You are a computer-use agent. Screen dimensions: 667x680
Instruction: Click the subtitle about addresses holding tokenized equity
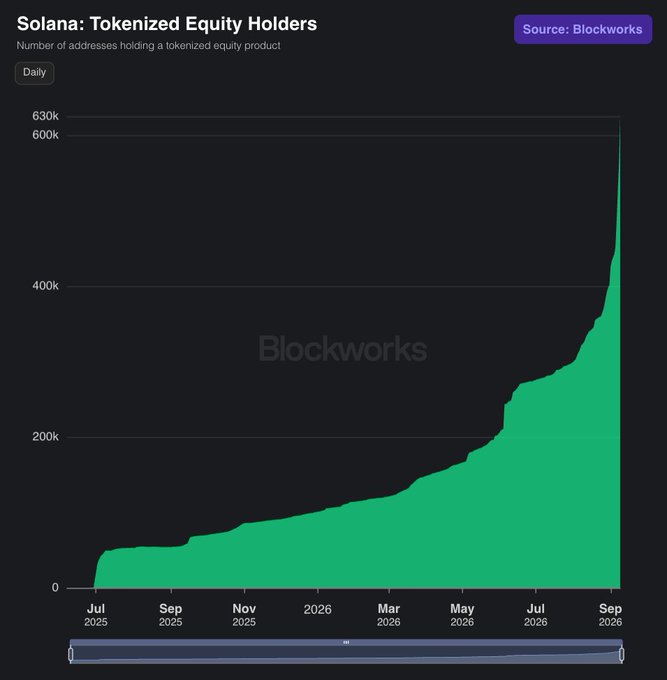(x=148, y=46)
